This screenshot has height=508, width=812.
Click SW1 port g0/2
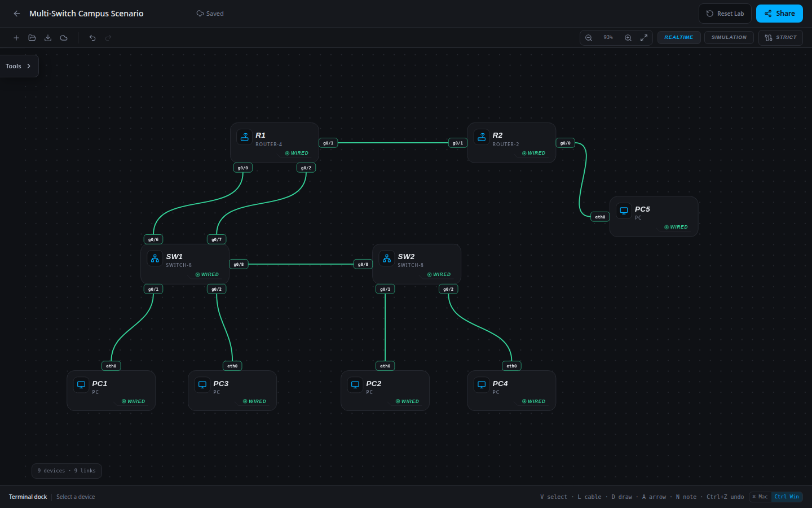(217, 289)
